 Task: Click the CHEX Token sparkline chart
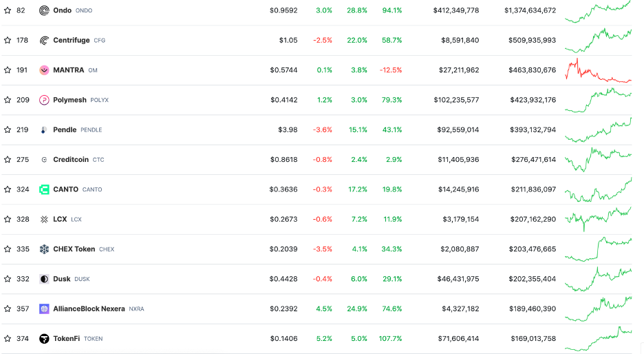(598, 249)
